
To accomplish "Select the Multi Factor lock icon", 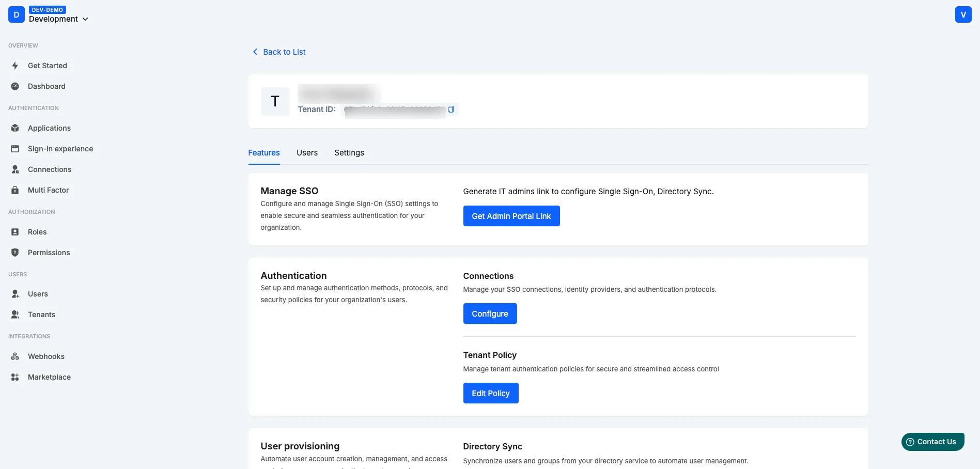I will tap(14, 190).
